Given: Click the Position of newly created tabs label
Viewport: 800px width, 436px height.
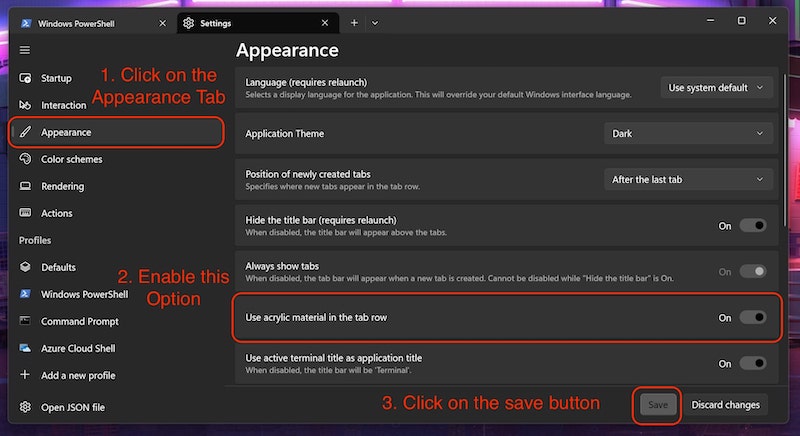Looking at the screenshot, I should pos(308,174).
